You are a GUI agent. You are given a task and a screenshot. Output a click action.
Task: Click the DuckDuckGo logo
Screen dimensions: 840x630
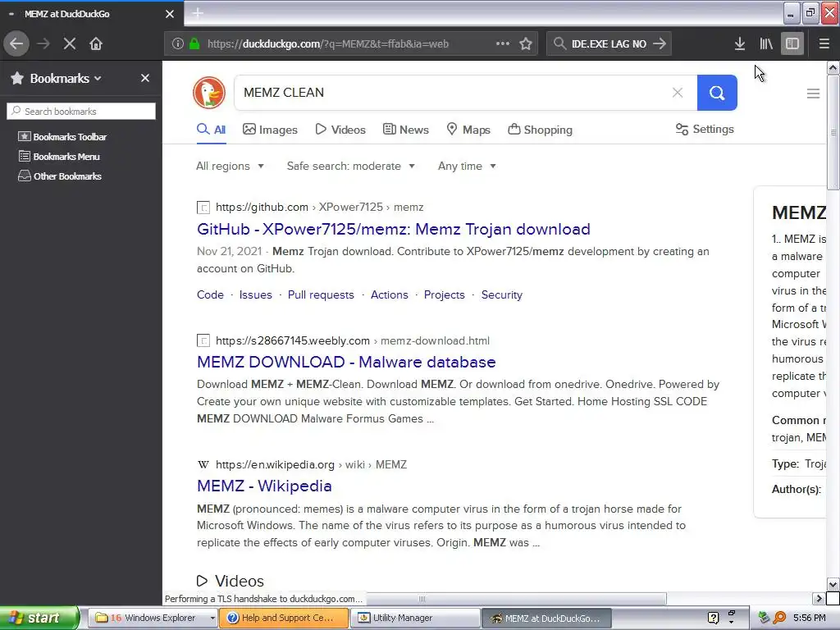click(x=209, y=93)
